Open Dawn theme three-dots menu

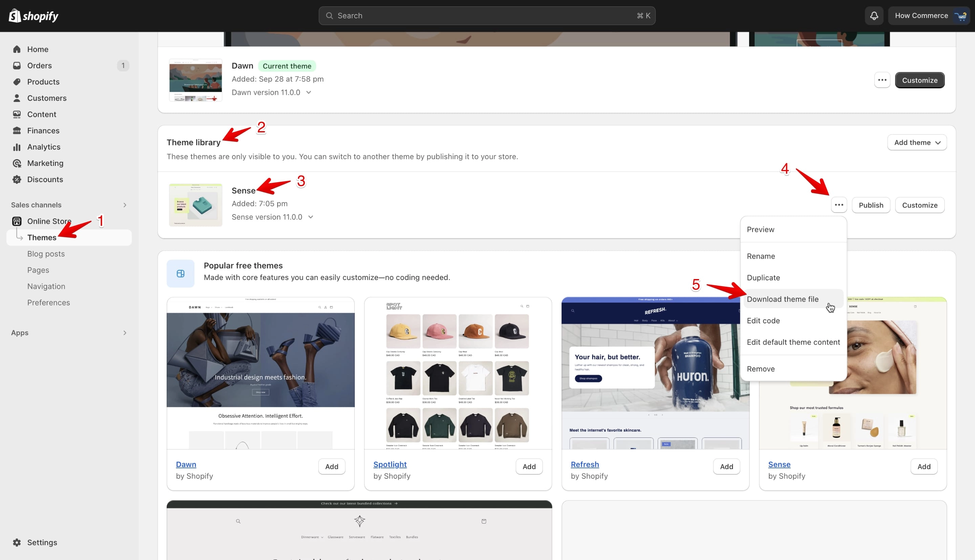882,80
